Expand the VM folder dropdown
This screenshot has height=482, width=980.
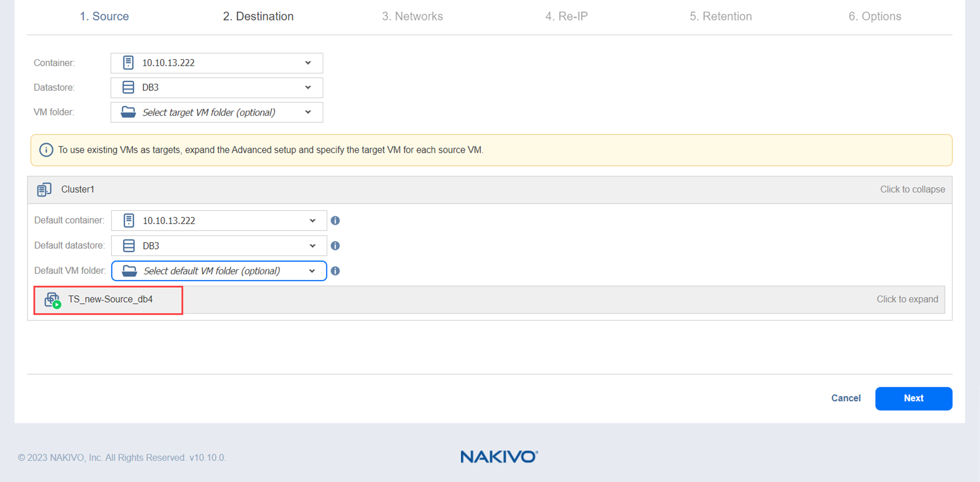(x=308, y=112)
